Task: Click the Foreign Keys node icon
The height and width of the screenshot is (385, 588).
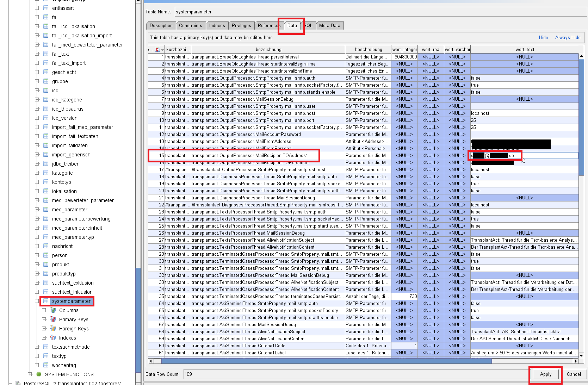Action: click(x=53, y=329)
